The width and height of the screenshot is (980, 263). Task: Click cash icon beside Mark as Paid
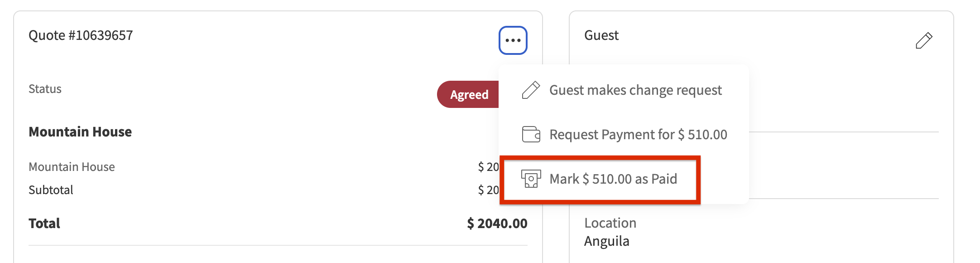click(531, 179)
